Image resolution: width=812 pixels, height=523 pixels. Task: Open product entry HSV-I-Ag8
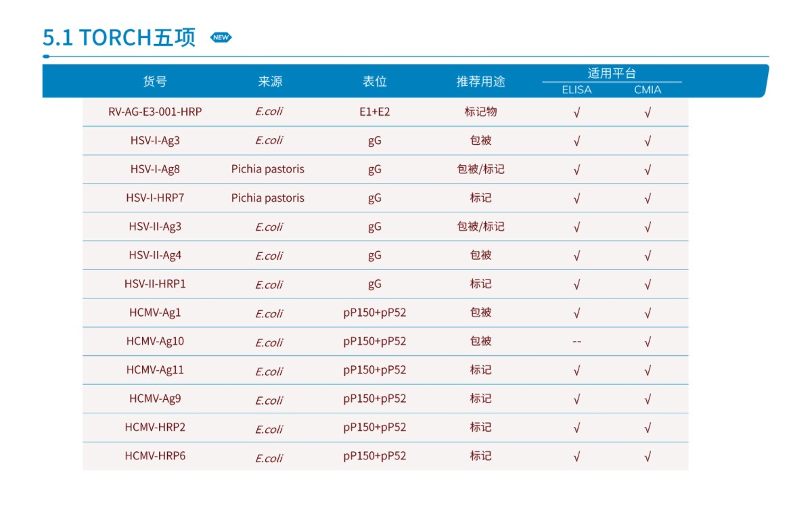(x=157, y=169)
